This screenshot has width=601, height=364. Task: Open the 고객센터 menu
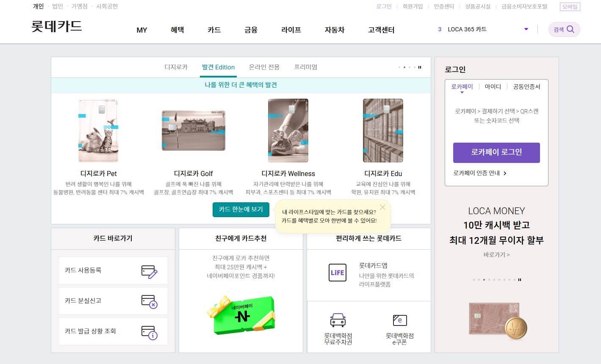point(381,30)
